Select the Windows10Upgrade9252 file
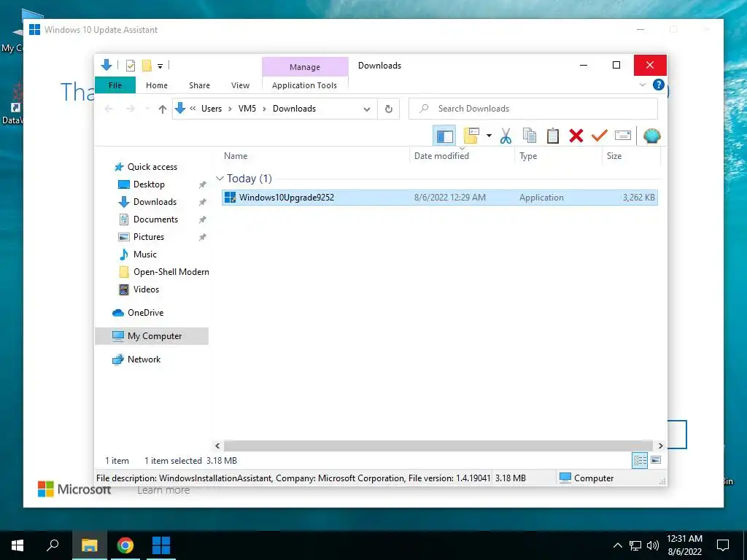Viewport: 747px width, 560px height. 439,197
